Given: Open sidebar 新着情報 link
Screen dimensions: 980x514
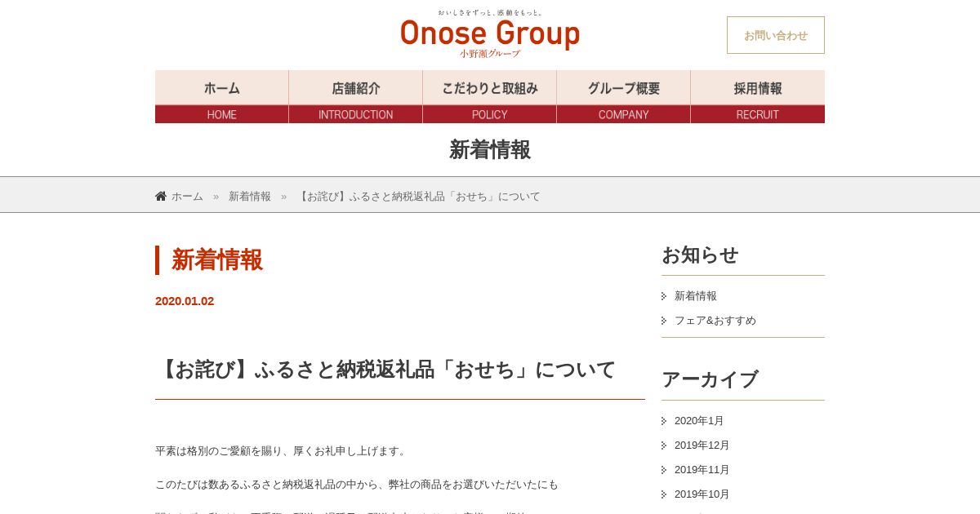Looking at the screenshot, I should coord(696,296).
